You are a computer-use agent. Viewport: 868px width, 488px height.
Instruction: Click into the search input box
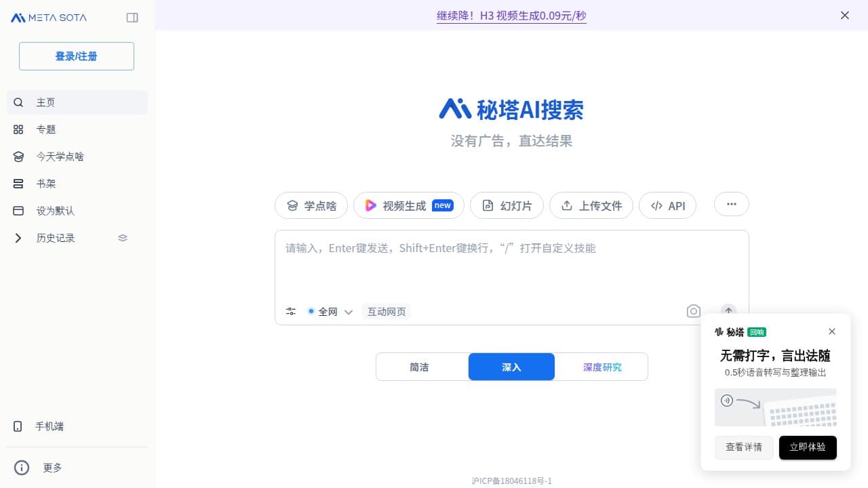(x=512, y=264)
